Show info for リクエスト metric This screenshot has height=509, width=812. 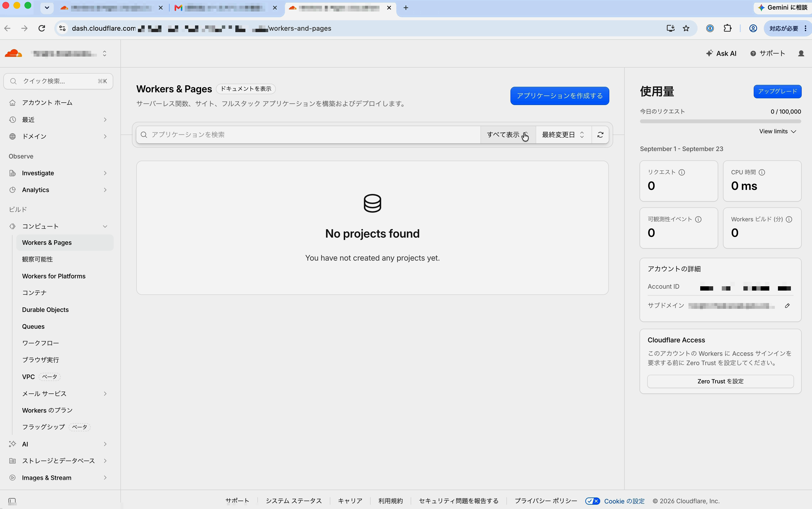point(682,172)
